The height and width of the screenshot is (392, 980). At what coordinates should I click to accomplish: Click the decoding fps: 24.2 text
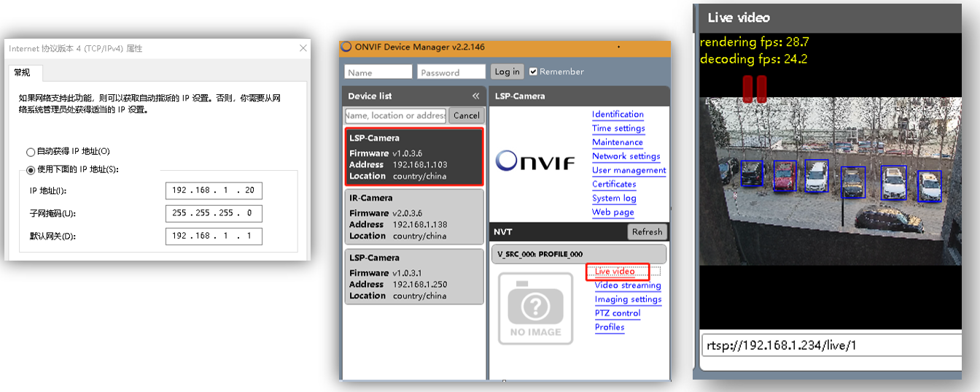[754, 59]
